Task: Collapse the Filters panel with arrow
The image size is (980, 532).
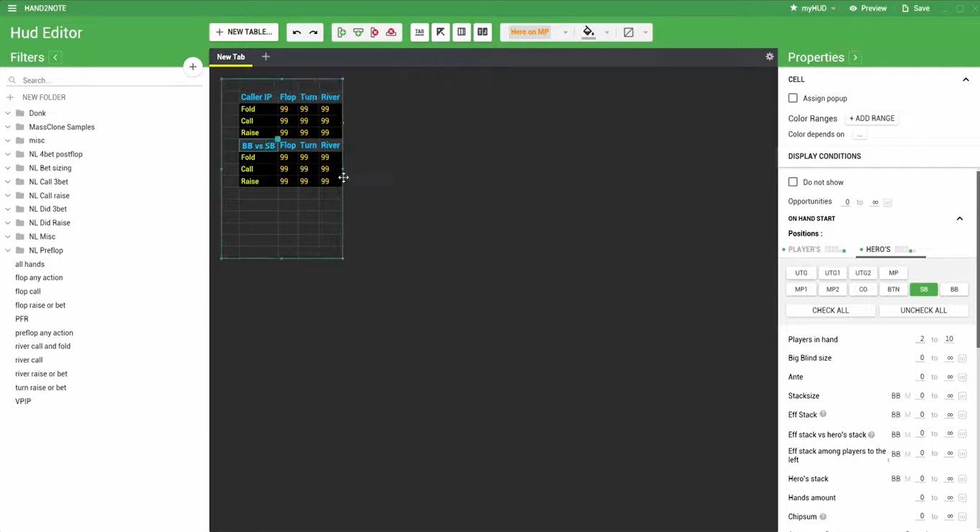Action: click(55, 58)
